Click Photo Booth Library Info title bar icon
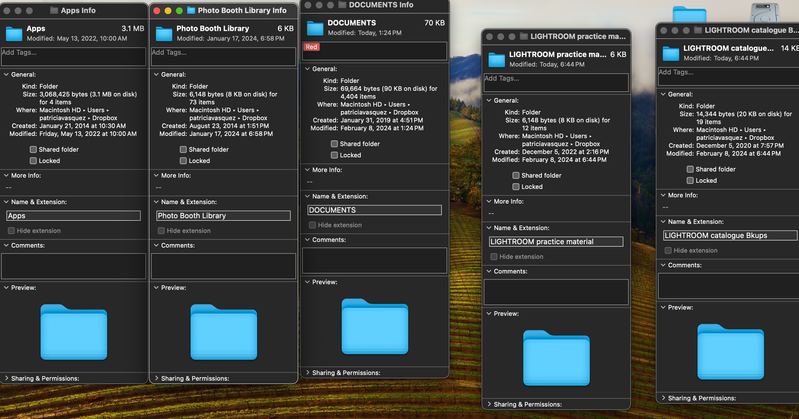The height and width of the screenshot is (419, 799). coord(191,10)
